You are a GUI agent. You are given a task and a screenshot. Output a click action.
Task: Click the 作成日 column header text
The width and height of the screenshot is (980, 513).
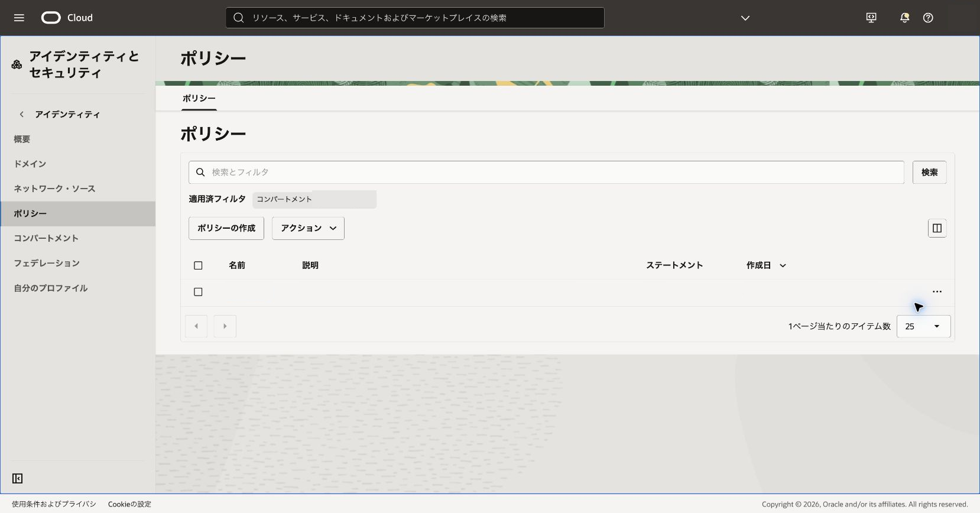[759, 265]
